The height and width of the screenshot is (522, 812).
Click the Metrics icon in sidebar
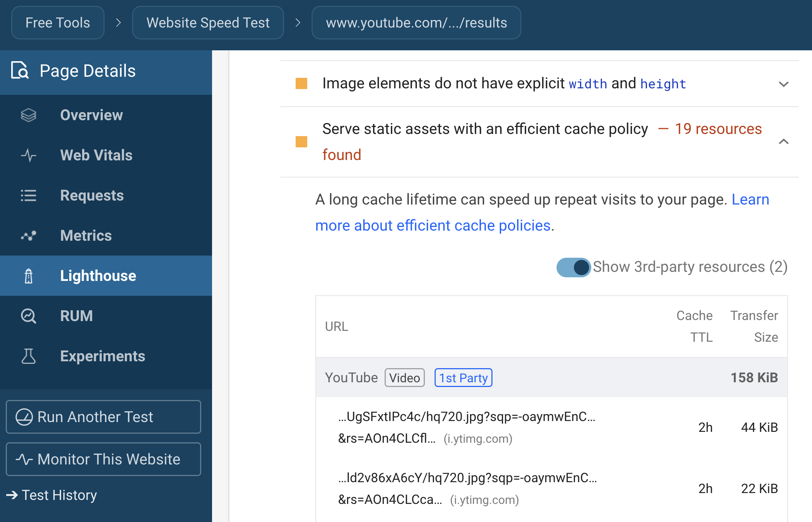[x=28, y=236]
